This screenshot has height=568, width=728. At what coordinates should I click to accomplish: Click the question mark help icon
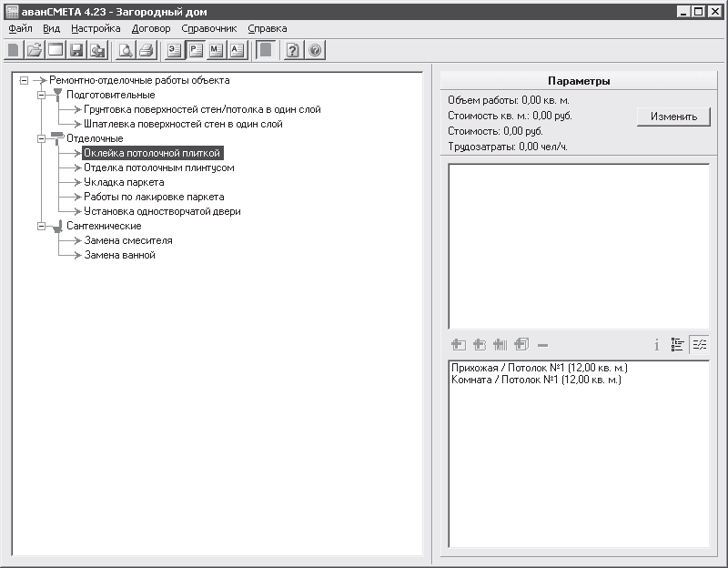tap(292, 51)
